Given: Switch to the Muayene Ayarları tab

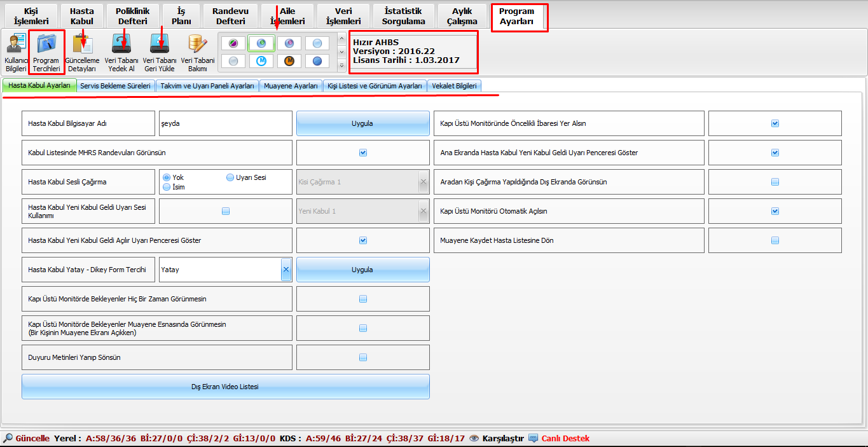Looking at the screenshot, I should [x=291, y=86].
